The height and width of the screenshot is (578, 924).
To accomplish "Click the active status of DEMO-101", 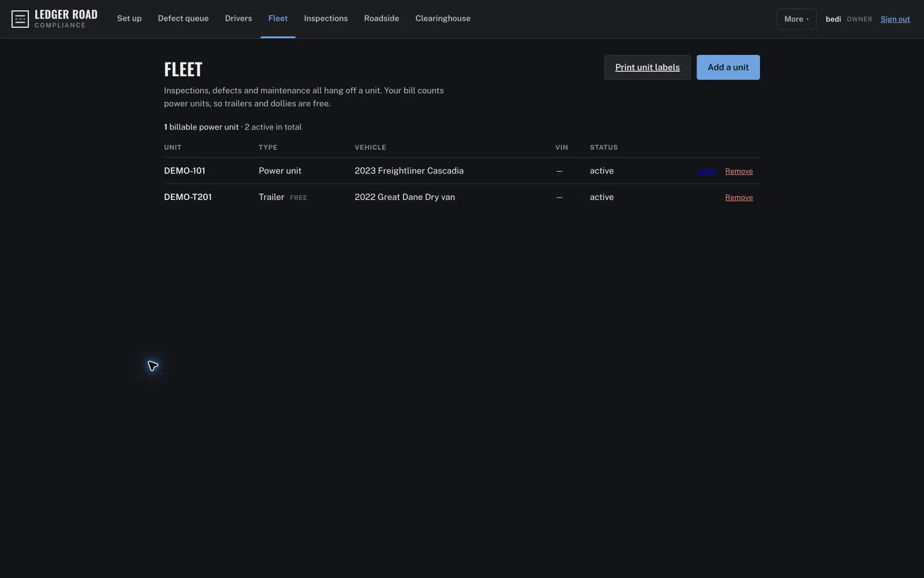I will 602,171.
